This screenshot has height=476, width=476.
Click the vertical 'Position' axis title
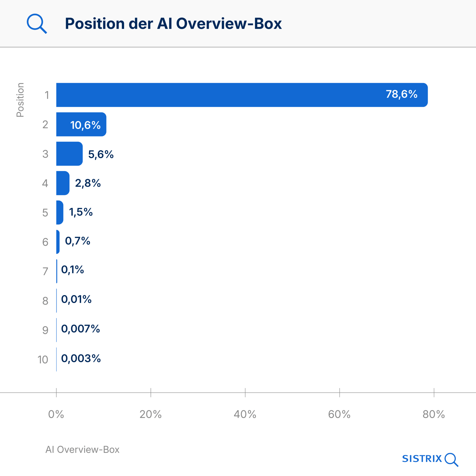[x=20, y=100]
